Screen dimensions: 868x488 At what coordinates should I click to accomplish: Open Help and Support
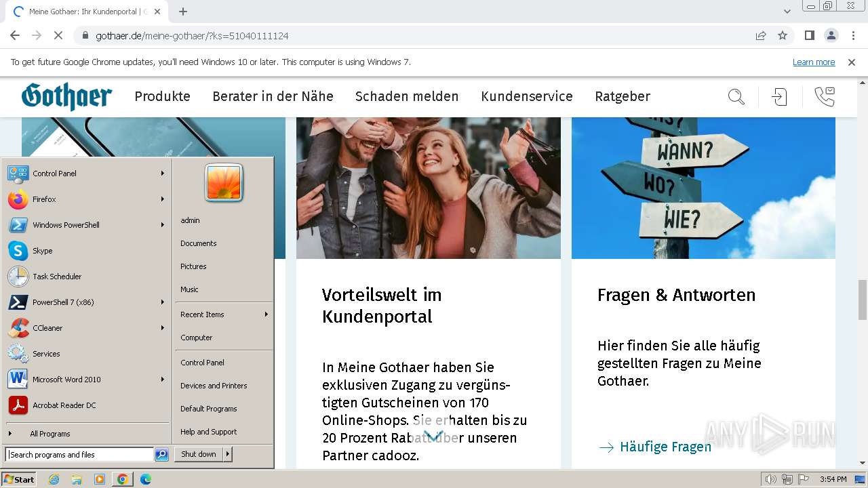click(x=209, y=432)
